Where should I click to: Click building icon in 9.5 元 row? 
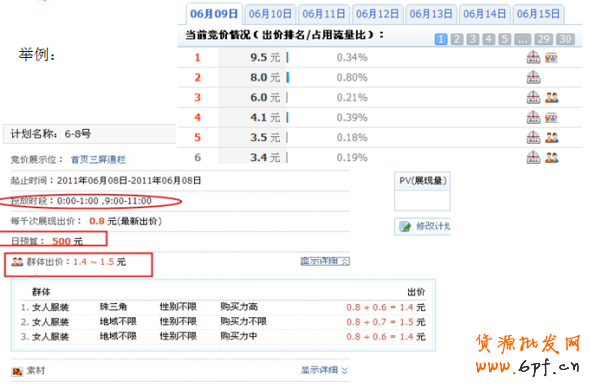[x=533, y=58]
